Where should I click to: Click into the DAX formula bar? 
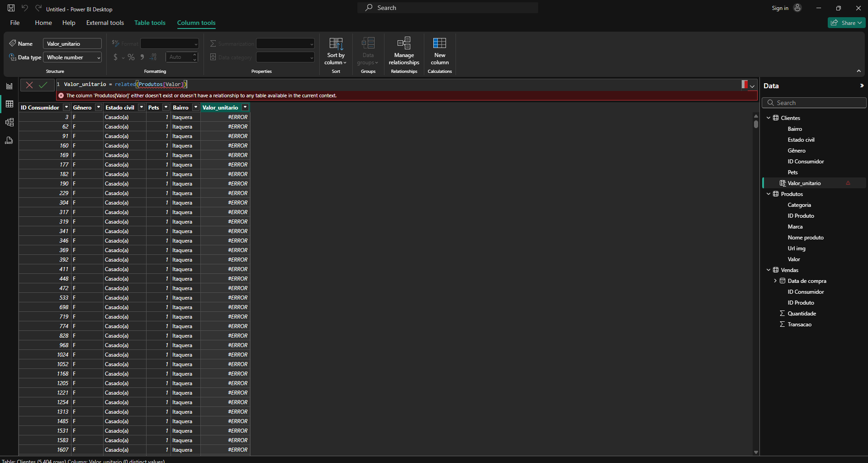(398, 85)
